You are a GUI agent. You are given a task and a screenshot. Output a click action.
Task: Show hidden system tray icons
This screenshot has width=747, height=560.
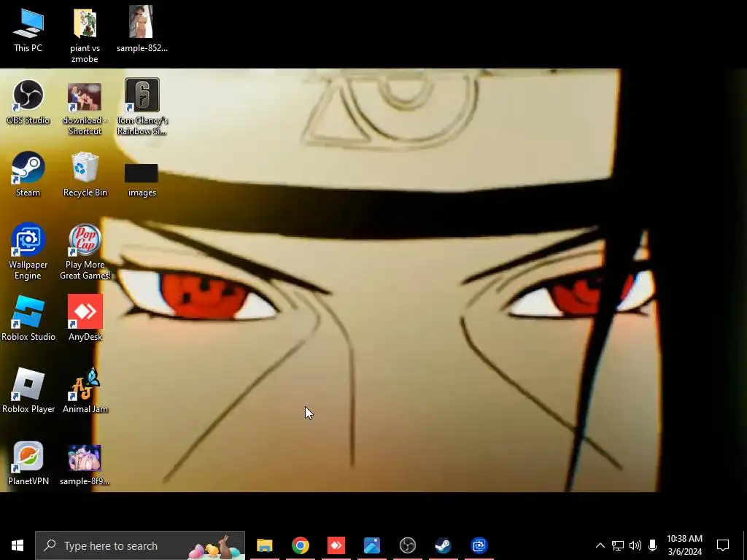click(x=600, y=545)
